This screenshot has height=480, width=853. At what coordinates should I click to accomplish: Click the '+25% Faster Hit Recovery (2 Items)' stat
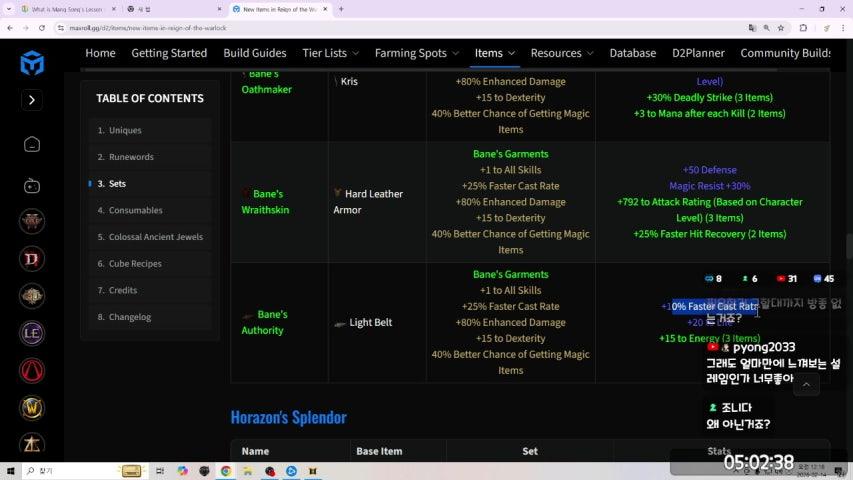709,234
